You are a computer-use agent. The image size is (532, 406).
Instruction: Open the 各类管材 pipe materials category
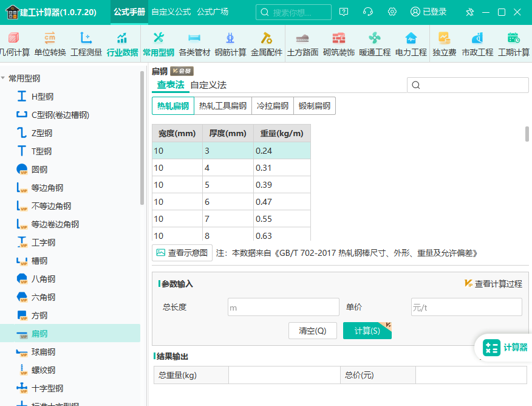tap(194, 44)
